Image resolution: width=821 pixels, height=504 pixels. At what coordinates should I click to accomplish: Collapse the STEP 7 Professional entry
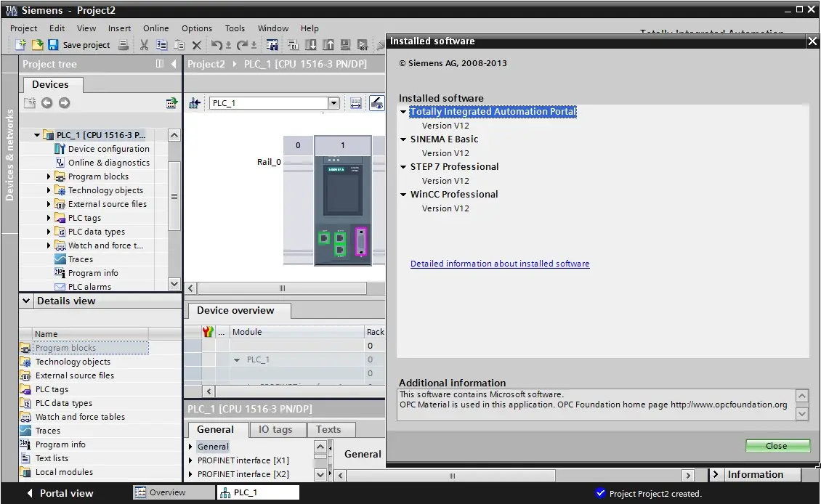(x=403, y=167)
